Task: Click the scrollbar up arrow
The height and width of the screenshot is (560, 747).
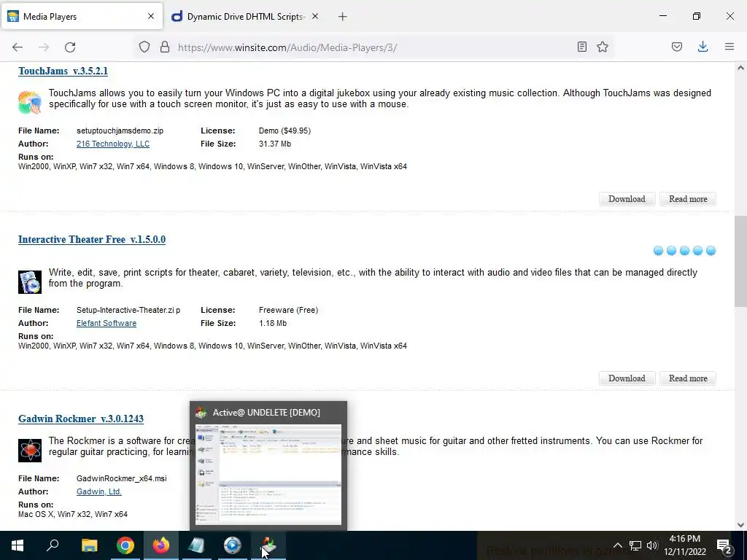Action: pyautogui.click(x=740, y=68)
